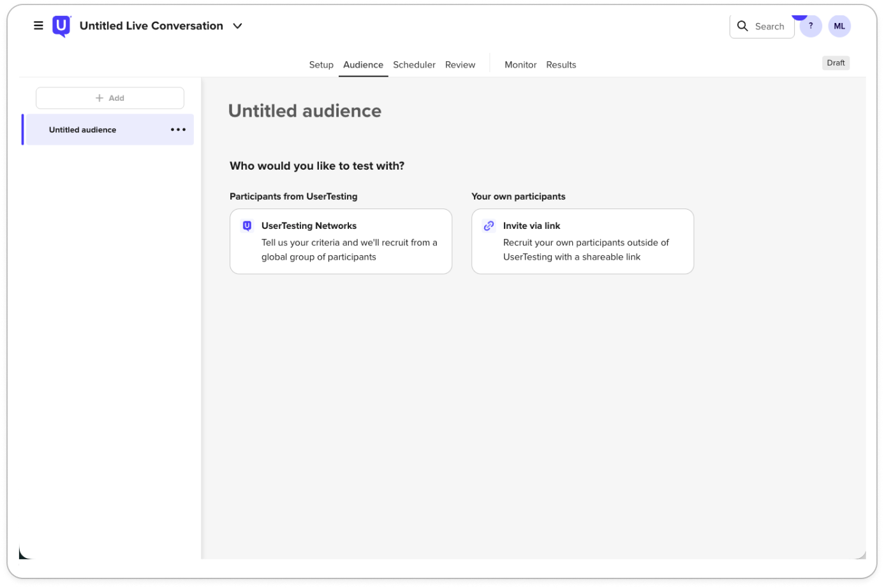Click the search magnifier icon
The height and width of the screenshot is (588, 884).
click(742, 26)
